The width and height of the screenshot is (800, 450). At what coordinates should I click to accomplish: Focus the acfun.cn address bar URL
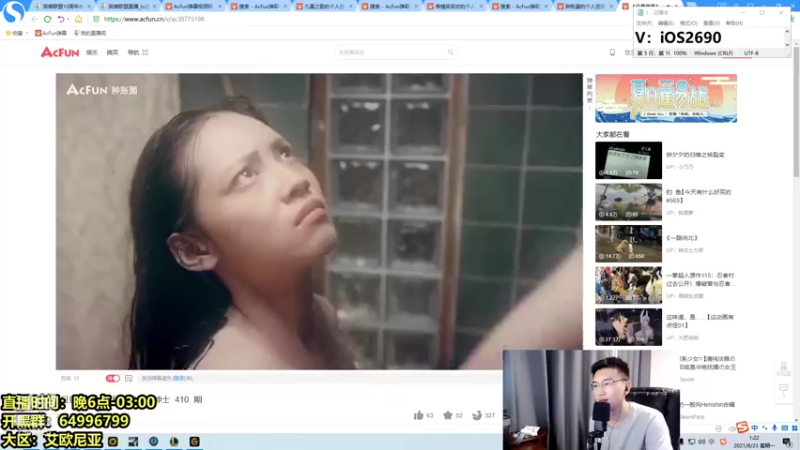click(154, 19)
